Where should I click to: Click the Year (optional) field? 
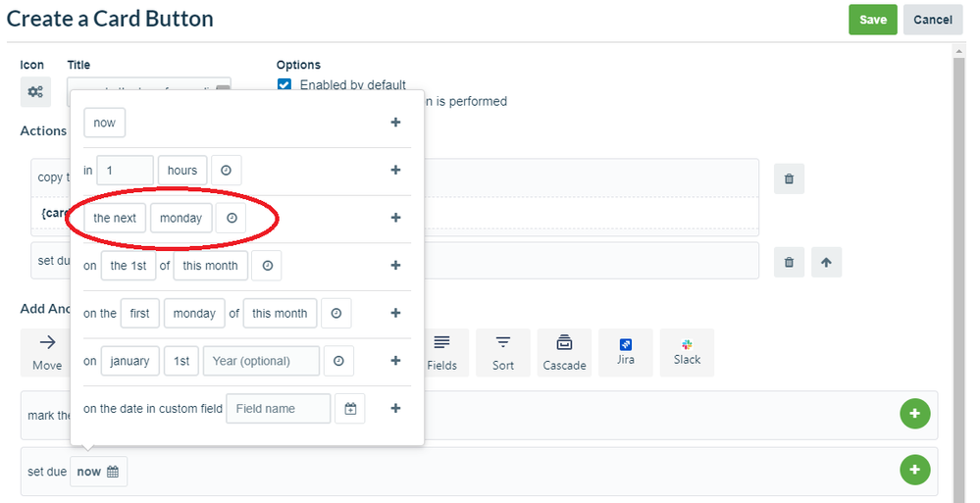click(x=261, y=361)
